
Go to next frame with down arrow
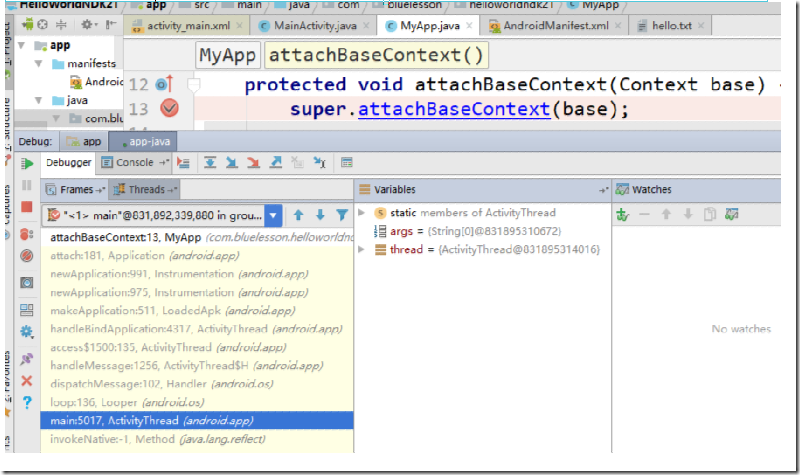(x=320, y=215)
